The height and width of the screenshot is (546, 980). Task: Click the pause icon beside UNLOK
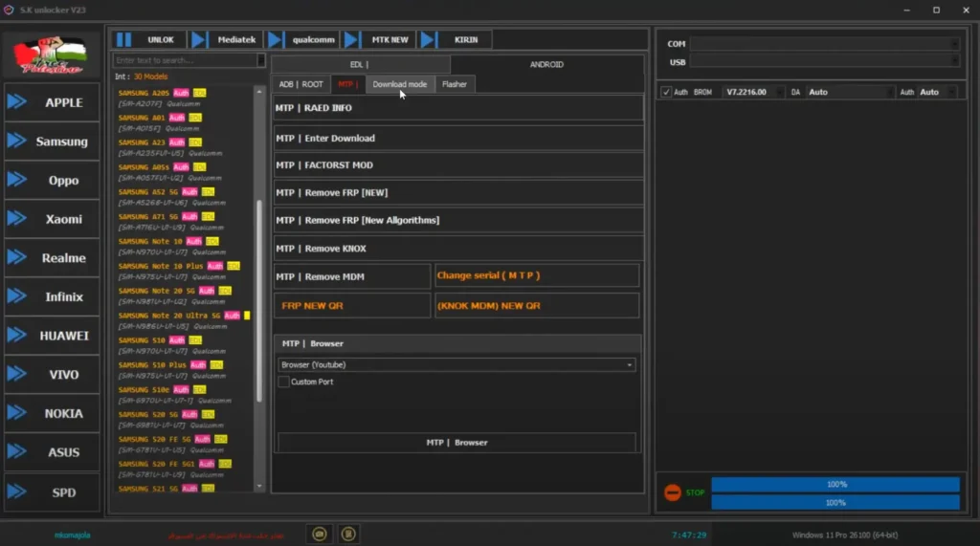point(123,39)
